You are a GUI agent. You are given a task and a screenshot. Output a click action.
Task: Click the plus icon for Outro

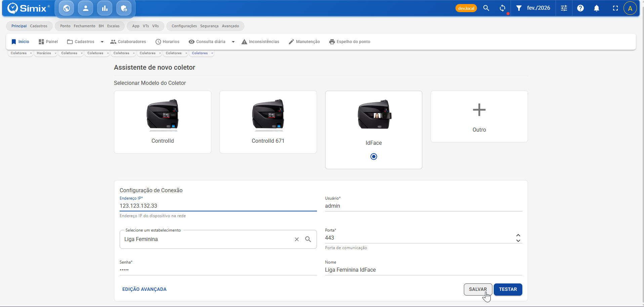pyautogui.click(x=479, y=110)
